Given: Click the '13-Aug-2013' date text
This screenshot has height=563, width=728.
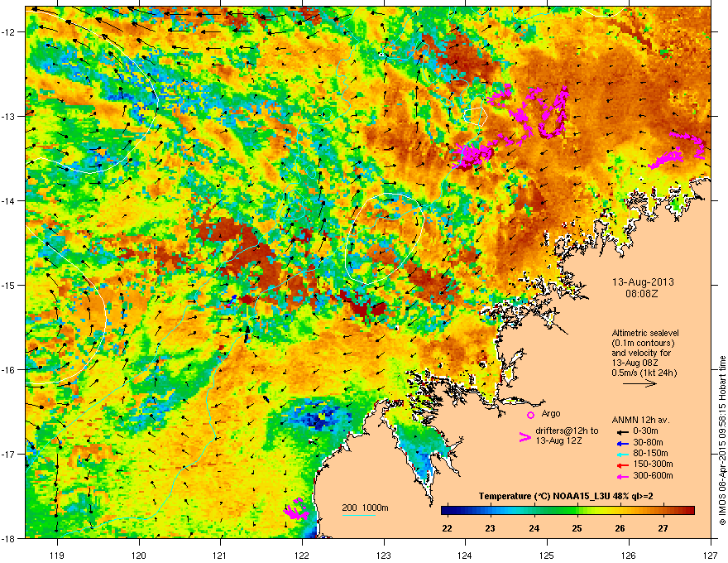Looking at the screenshot, I should (x=643, y=282).
